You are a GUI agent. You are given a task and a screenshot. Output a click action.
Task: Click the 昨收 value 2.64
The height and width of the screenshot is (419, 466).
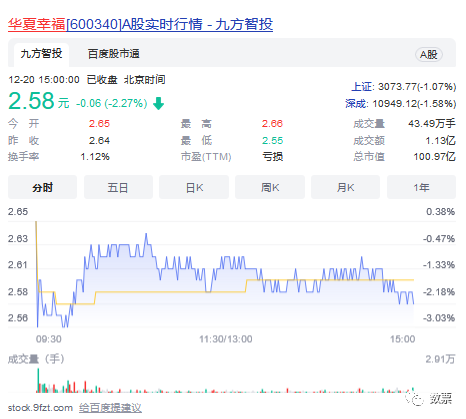pos(99,140)
